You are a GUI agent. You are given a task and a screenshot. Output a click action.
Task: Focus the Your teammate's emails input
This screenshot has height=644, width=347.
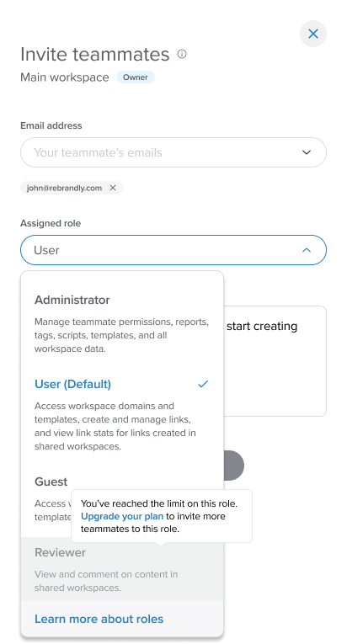point(160,152)
